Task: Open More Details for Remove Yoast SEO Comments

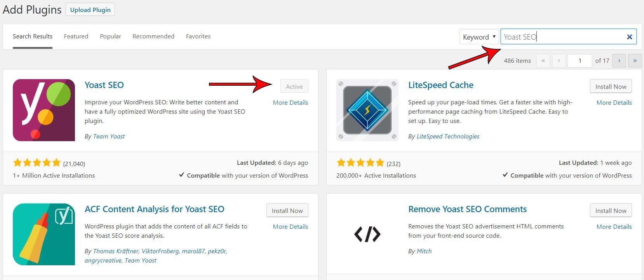Action: [614, 226]
